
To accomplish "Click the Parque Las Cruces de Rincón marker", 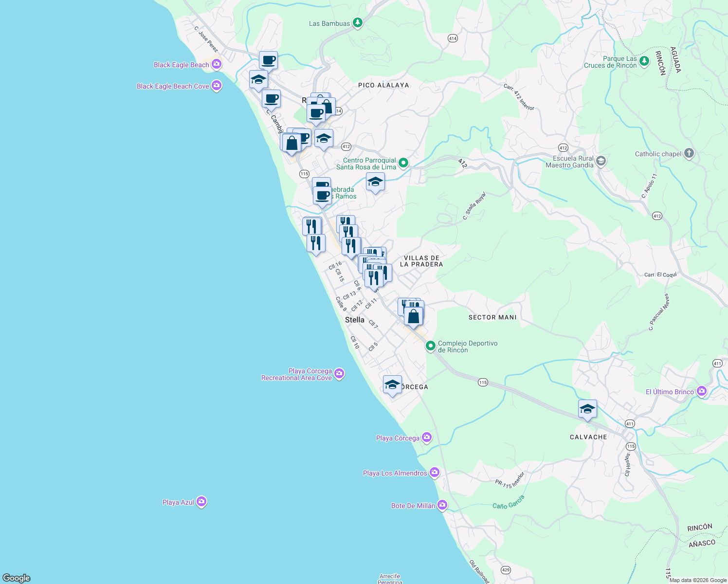I will 644,61.
